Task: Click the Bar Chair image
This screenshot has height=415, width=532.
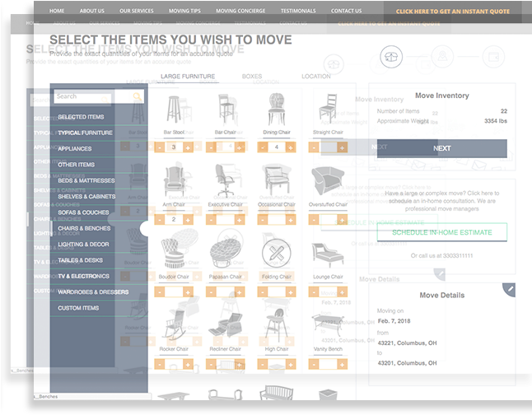Action: click(x=225, y=110)
